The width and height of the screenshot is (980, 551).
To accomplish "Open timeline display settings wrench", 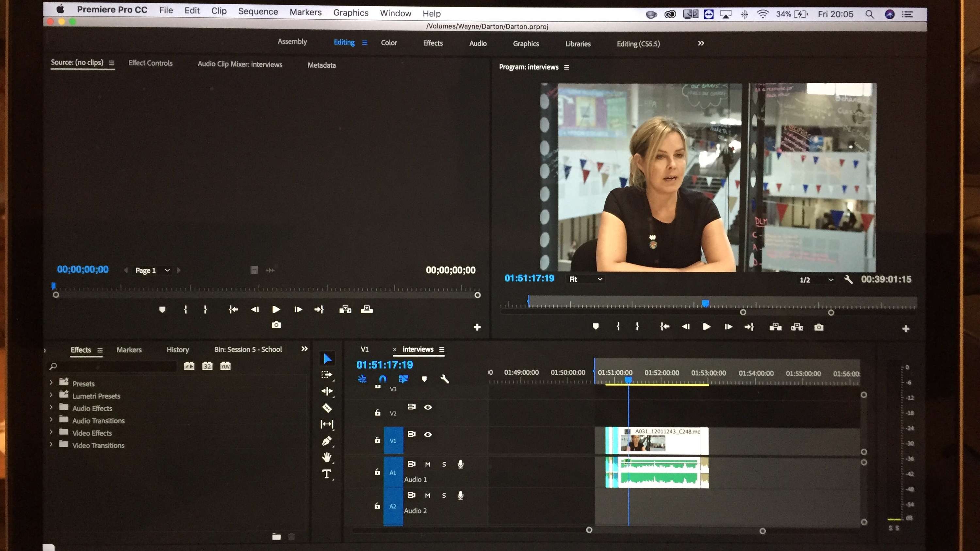I will (x=444, y=379).
